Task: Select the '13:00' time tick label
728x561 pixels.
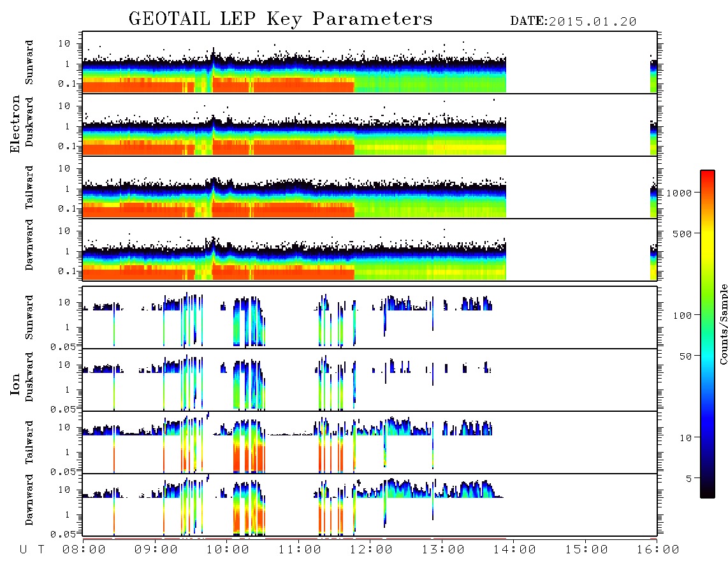Action: 444,550
